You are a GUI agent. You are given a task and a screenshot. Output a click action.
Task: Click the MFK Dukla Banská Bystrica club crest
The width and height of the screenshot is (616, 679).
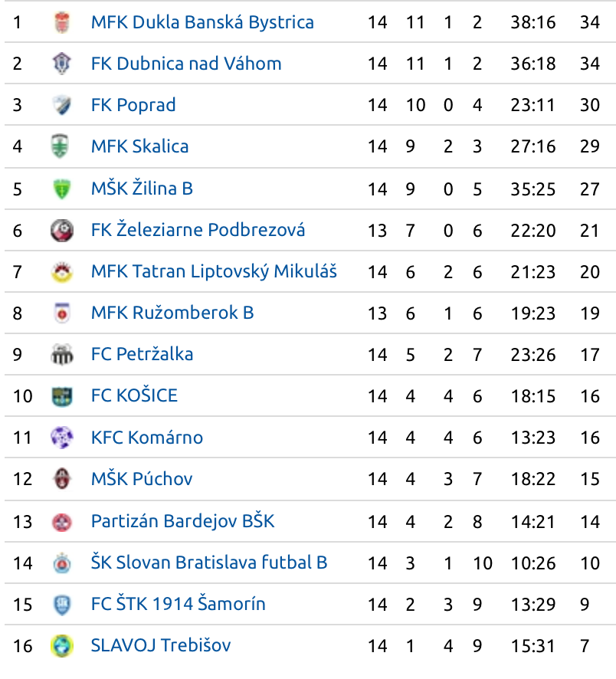coord(62,22)
